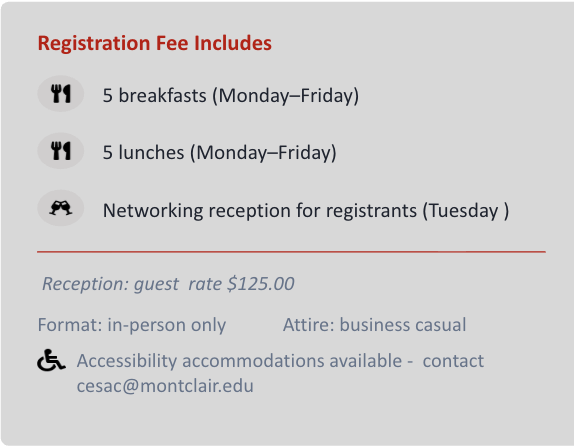Click the red horizontal divider line
The width and height of the screenshot is (574, 446).
(x=291, y=252)
